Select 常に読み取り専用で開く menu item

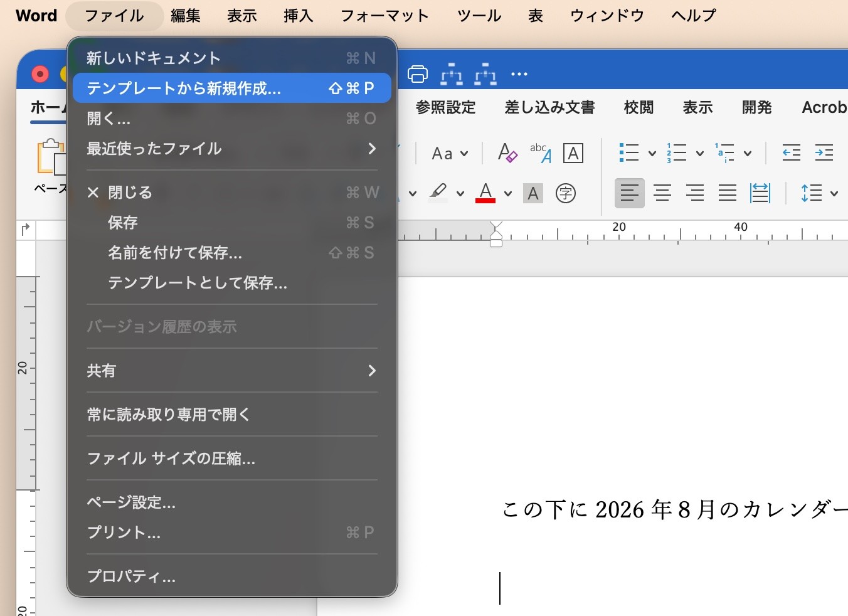(232, 415)
